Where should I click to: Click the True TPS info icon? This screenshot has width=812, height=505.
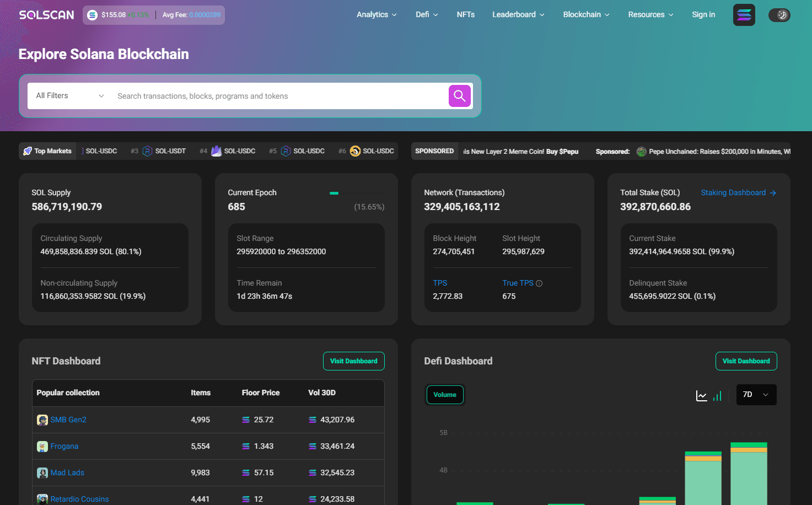point(539,283)
